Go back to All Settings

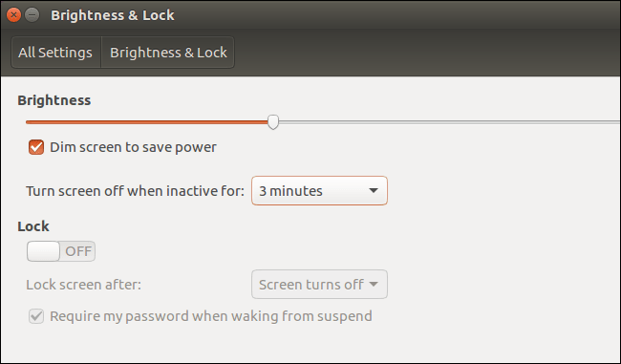coord(55,53)
